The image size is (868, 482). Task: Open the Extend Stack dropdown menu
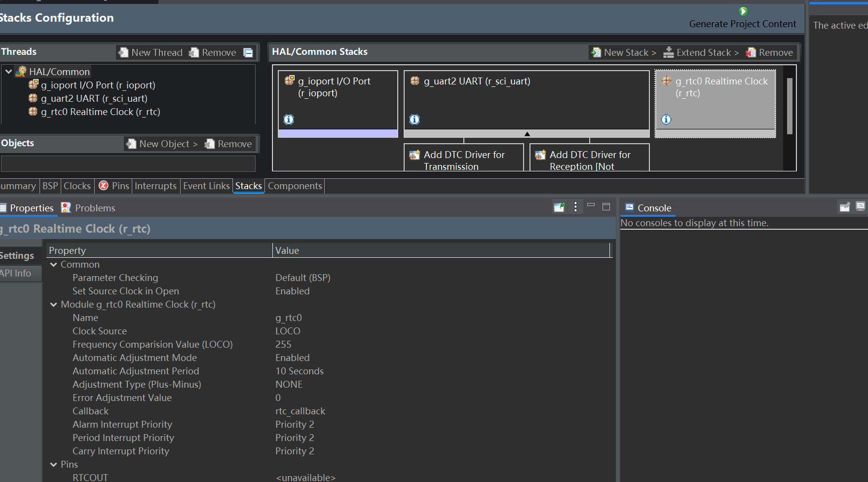tap(701, 52)
